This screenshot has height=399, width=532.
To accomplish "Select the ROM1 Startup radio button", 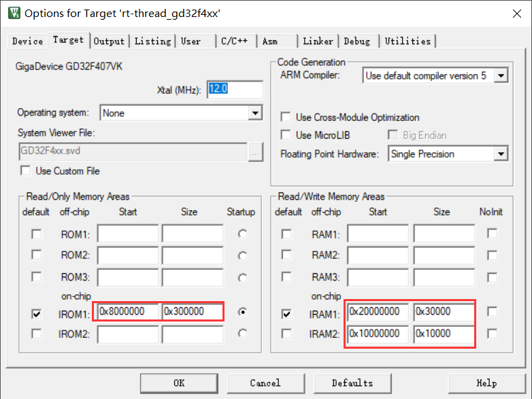I will pos(243,234).
